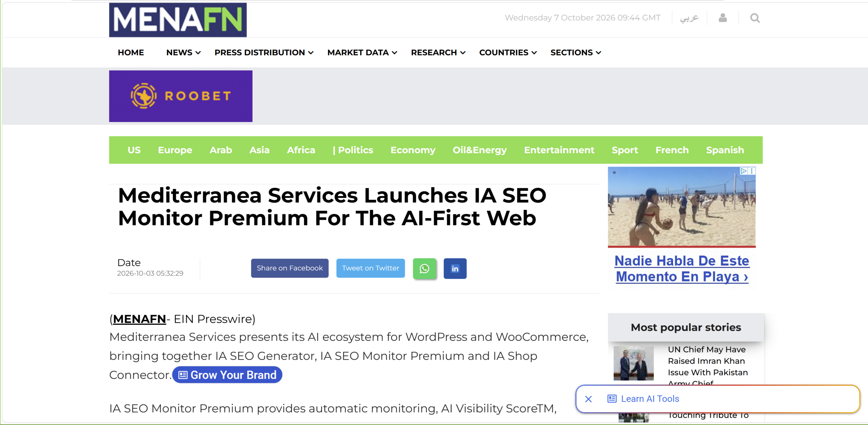Screen dimensions: 868x425
Task: Switch to Spanish news section
Action: coord(725,150)
